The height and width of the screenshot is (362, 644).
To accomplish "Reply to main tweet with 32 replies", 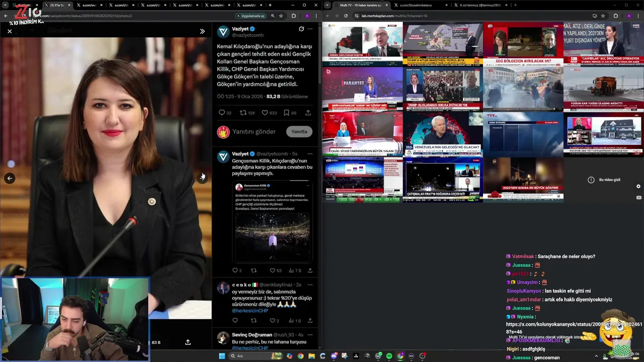I will click(x=224, y=113).
